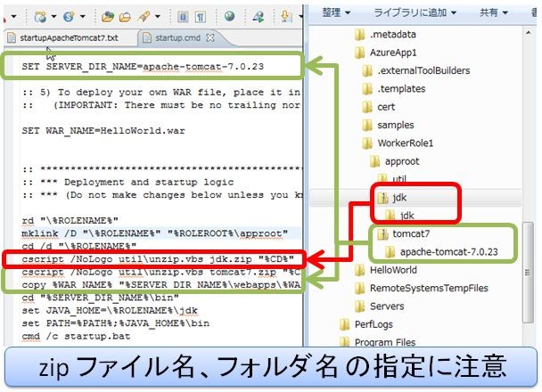Click folder icon of PerfLogs
This screenshot has height=392, width=542.
tap(345, 324)
